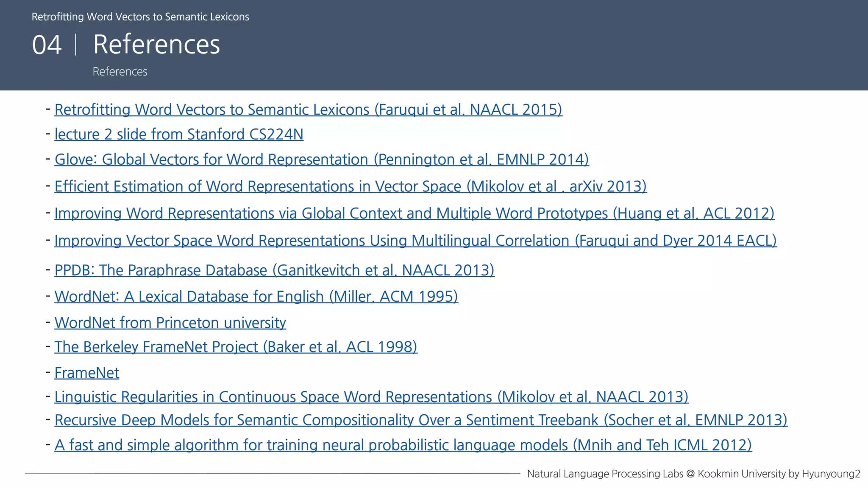Click the dash bullet before the FrameNet link
Viewport: 868px width, 488px height.
click(48, 372)
